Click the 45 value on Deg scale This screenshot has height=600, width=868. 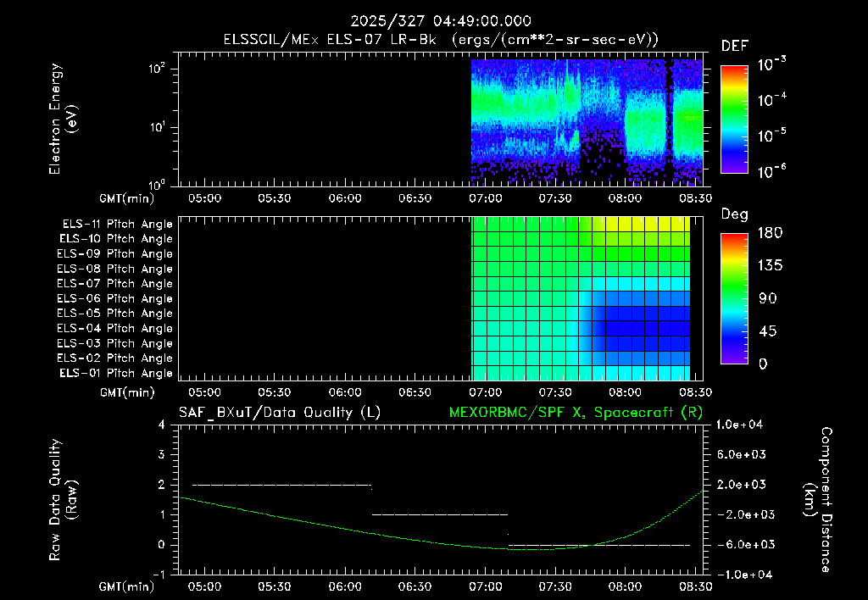click(768, 331)
